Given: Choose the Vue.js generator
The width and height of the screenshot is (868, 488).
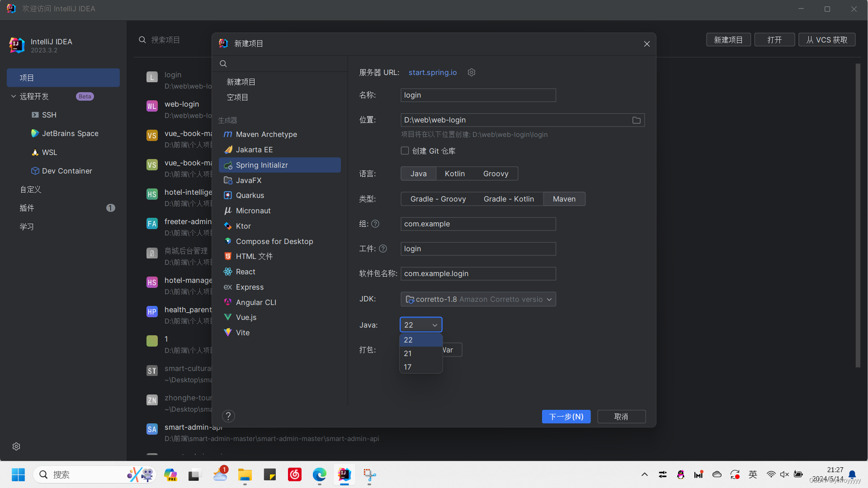Looking at the screenshot, I should pos(246,317).
